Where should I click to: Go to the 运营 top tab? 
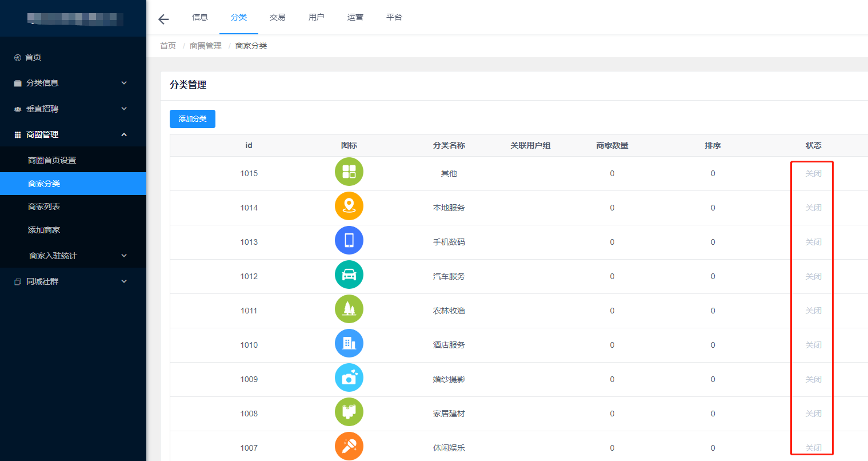(355, 17)
